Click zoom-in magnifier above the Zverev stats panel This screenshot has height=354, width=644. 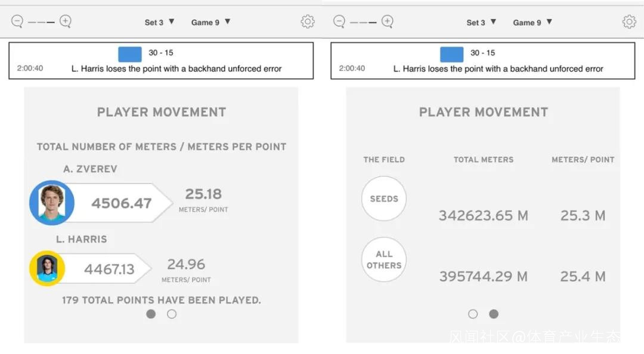tap(66, 21)
